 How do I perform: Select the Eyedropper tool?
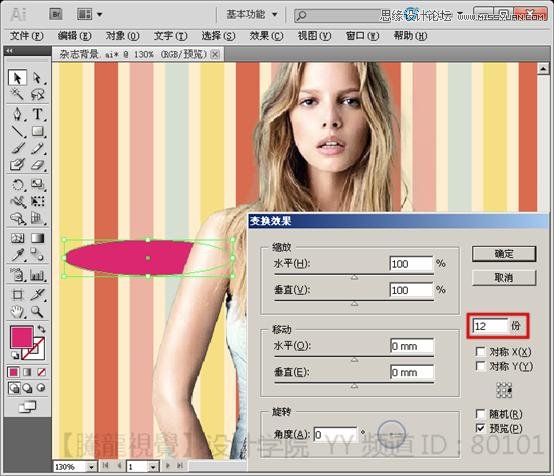(x=17, y=255)
